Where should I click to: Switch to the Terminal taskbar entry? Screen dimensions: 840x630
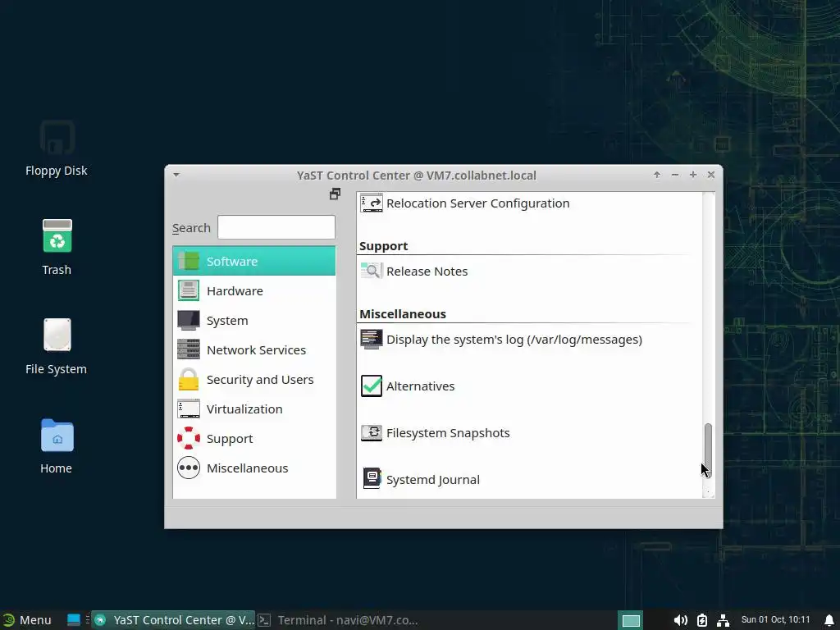tap(339, 620)
